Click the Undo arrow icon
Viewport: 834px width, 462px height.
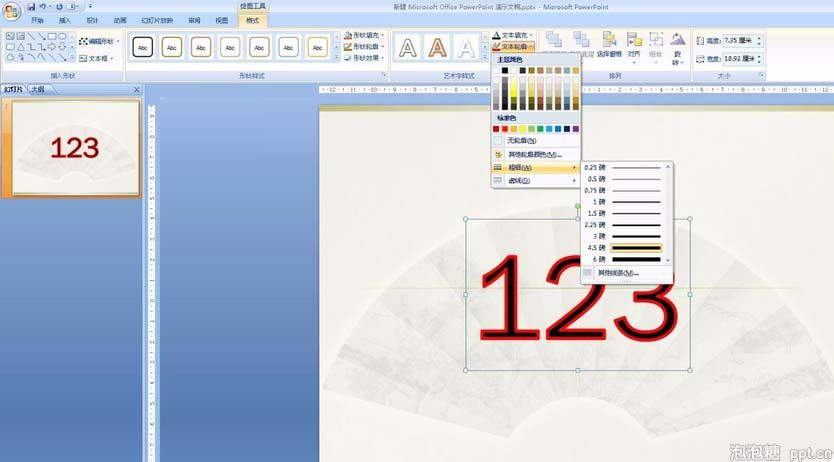click(x=43, y=6)
